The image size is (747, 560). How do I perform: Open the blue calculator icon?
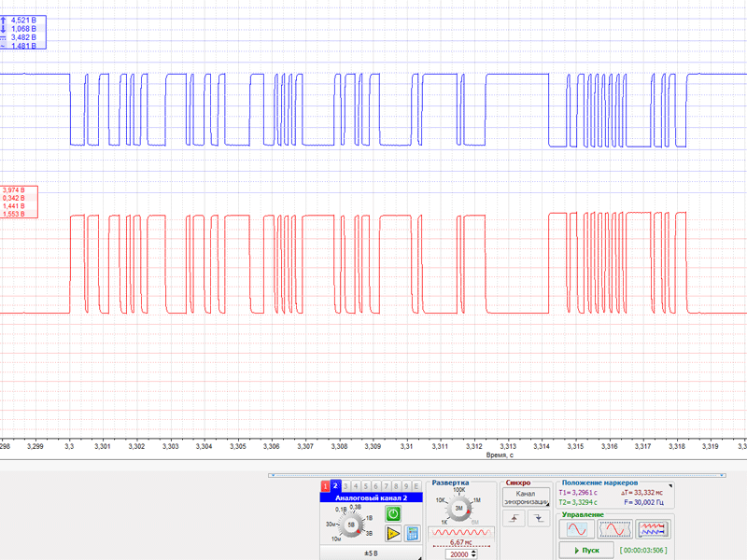(412, 534)
